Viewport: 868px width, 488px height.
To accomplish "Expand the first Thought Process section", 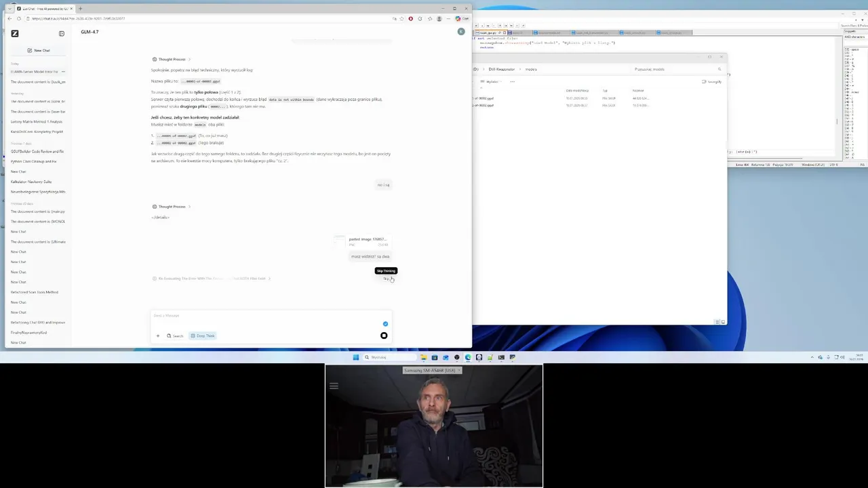I will point(171,60).
